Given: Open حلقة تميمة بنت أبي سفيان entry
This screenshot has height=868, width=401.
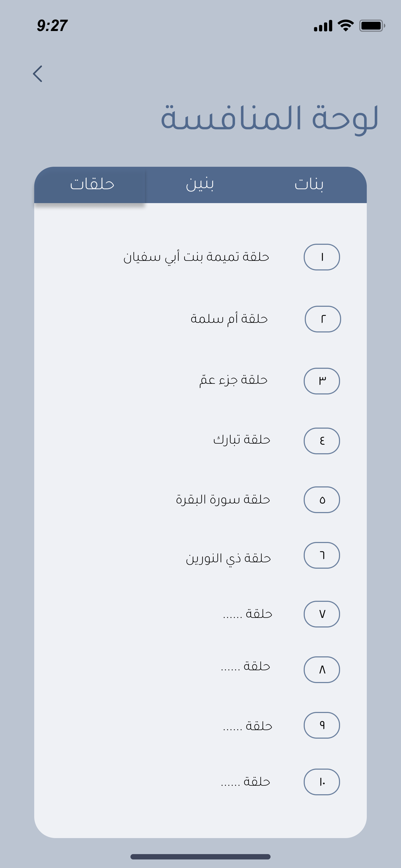Looking at the screenshot, I should coord(196,257).
